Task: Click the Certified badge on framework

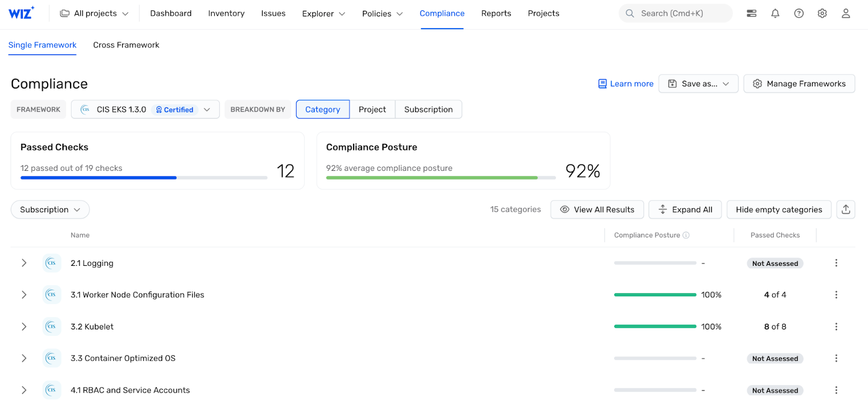Action: (x=175, y=110)
